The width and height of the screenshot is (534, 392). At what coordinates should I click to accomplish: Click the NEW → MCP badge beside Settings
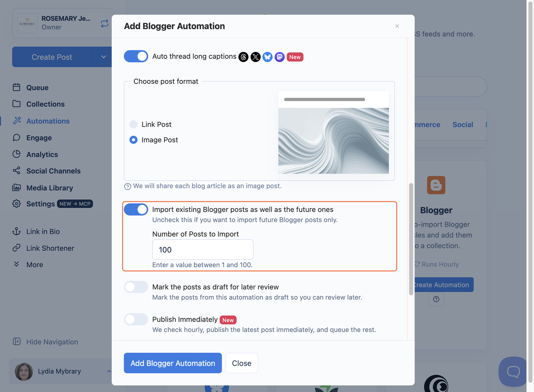click(75, 204)
